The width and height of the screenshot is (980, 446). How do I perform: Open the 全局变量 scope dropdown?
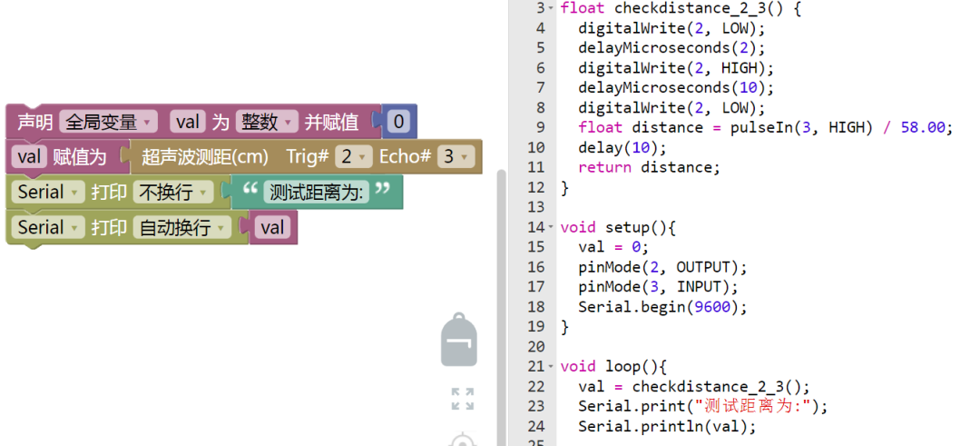point(109,122)
